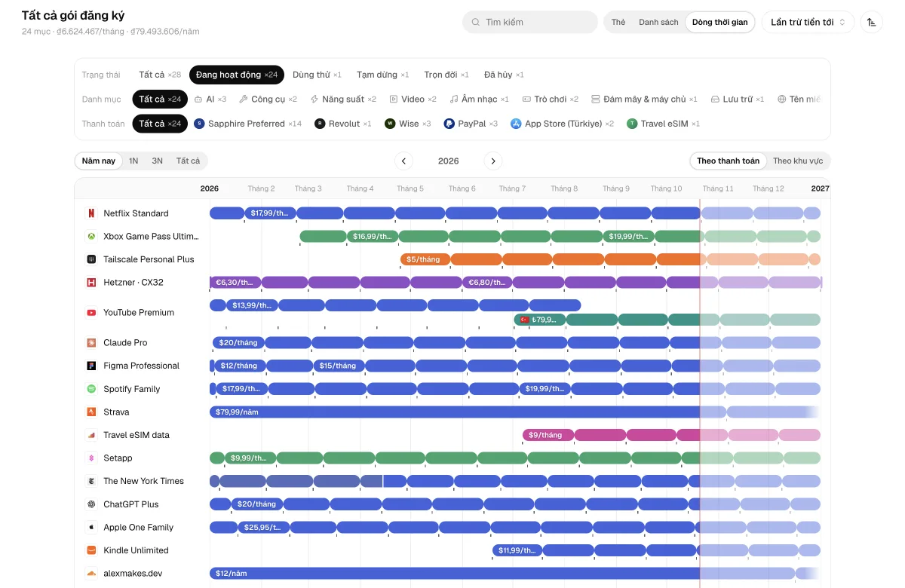905x588 pixels.
Task: Click Travel eSIM's $9/tháng timeline segment
Action: (x=548, y=435)
